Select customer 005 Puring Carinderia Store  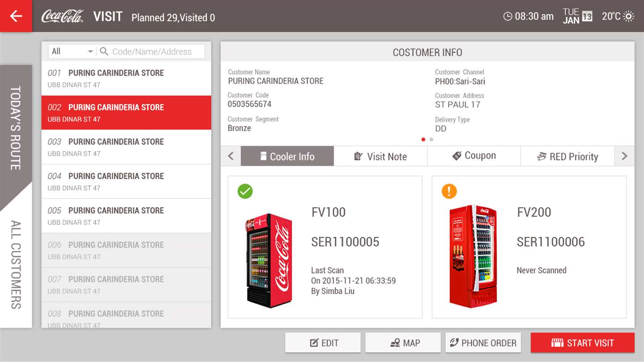point(126,216)
